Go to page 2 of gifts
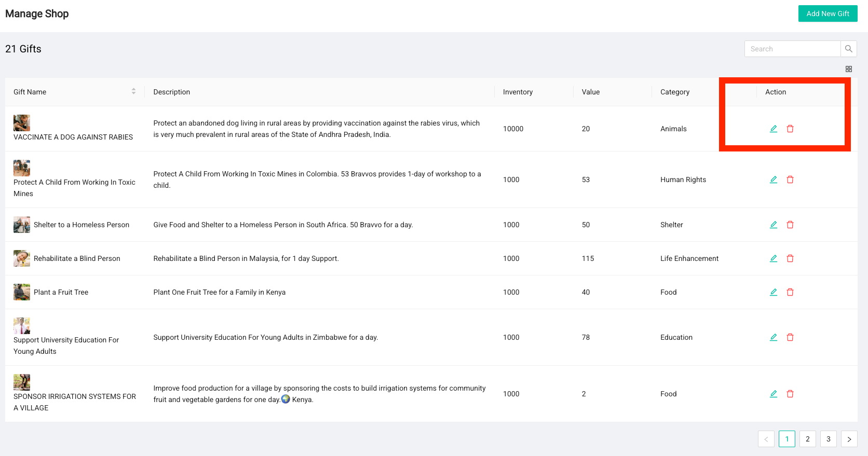Image resolution: width=868 pixels, height=456 pixels. pos(807,439)
